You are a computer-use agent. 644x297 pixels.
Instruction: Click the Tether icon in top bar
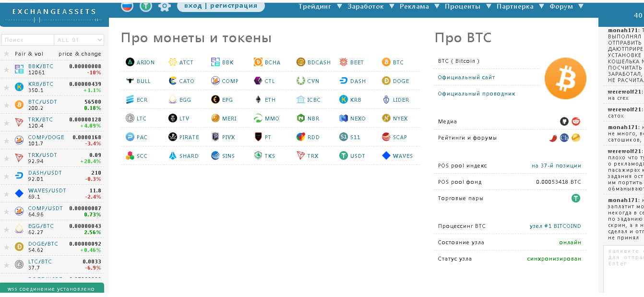(x=146, y=6)
